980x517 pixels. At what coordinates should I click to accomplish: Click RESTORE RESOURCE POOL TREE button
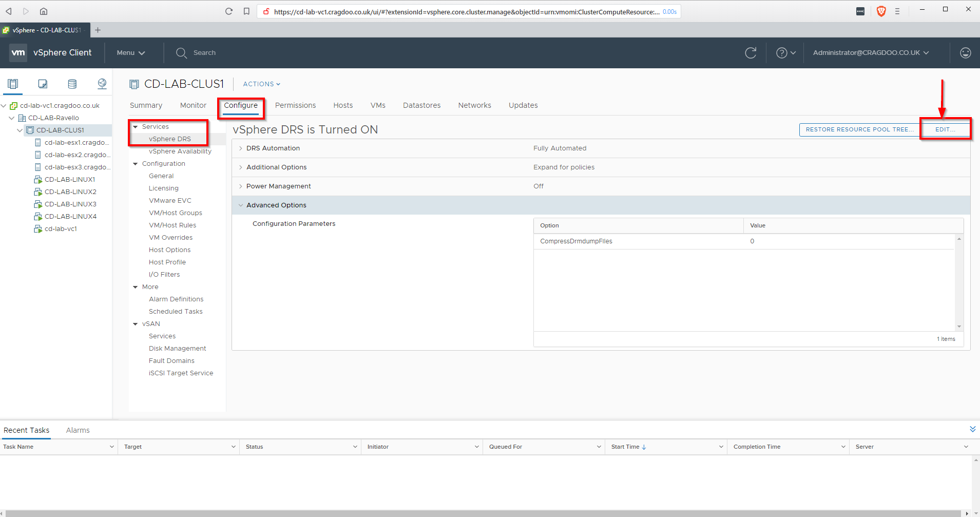(x=859, y=129)
